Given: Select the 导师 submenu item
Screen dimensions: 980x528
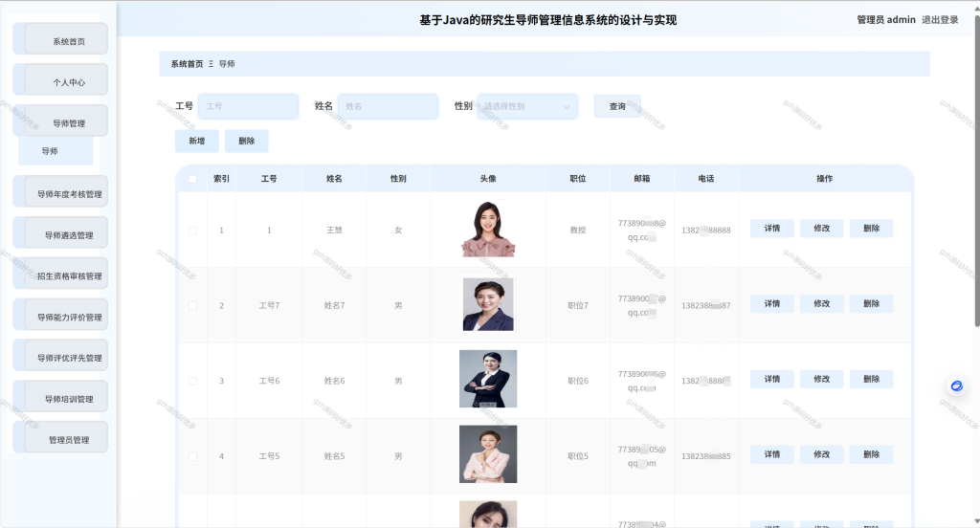Looking at the screenshot, I should (x=56, y=151).
